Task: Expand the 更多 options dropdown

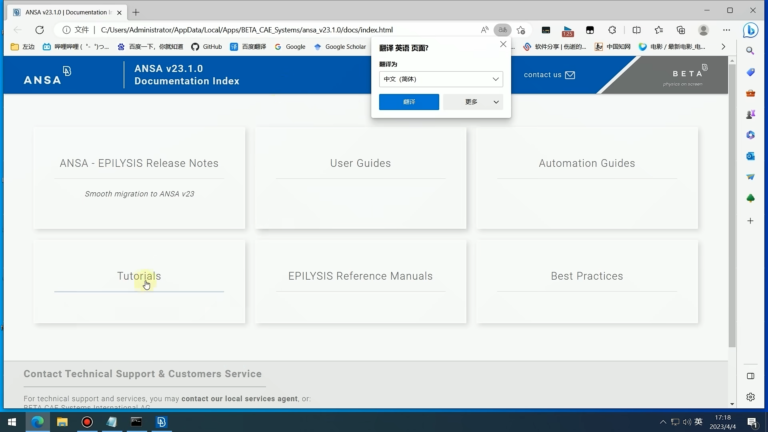Action: [473, 102]
